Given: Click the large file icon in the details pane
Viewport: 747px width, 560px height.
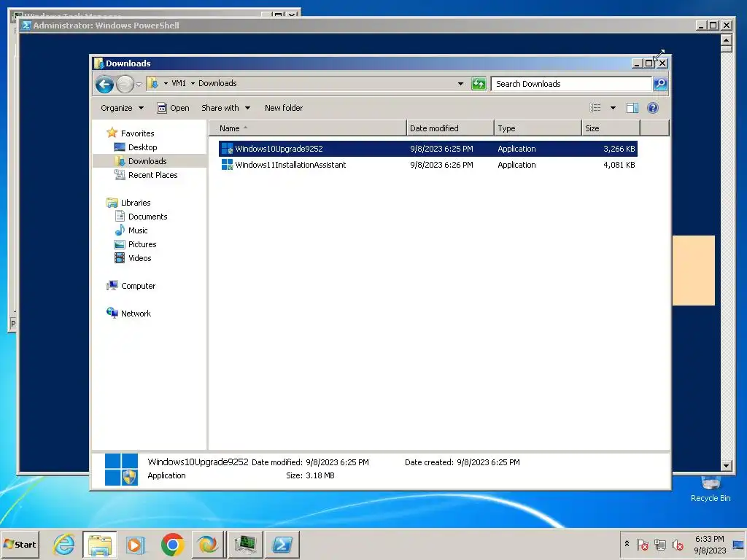Looking at the screenshot, I should [x=122, y=469].
